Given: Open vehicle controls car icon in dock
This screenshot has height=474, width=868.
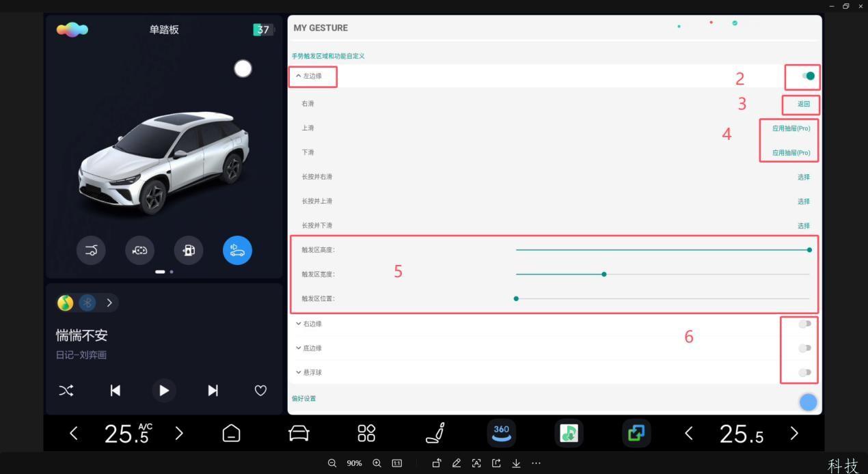Looking at the screenshot, I should coord(299,433).
